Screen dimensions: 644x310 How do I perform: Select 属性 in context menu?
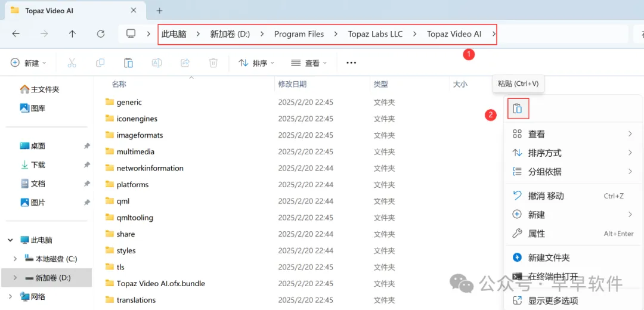[573, 234]
